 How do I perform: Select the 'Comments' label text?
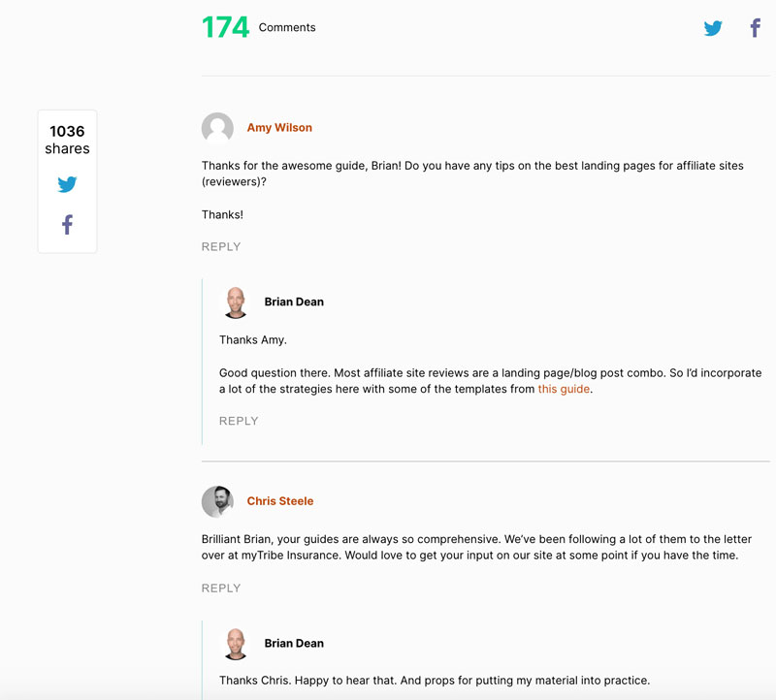coord(287,28)
